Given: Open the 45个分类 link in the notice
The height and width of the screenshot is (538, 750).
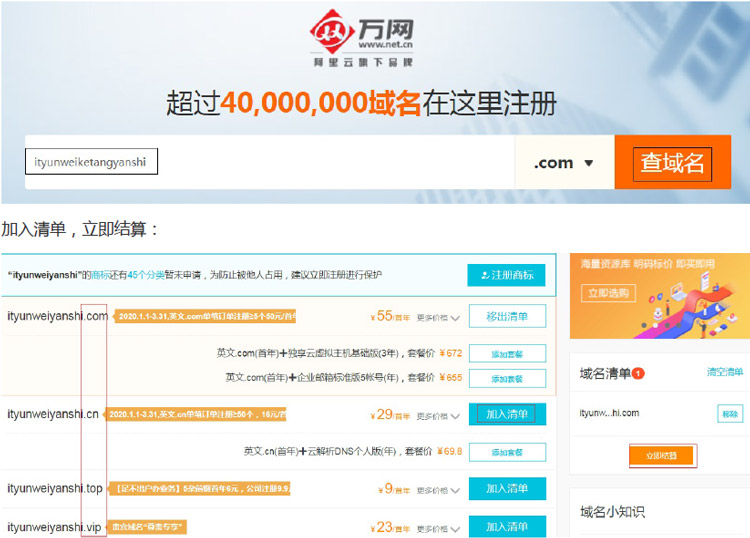Looking at the screenshot, I should pyautogui.click(x=145, y=275).
